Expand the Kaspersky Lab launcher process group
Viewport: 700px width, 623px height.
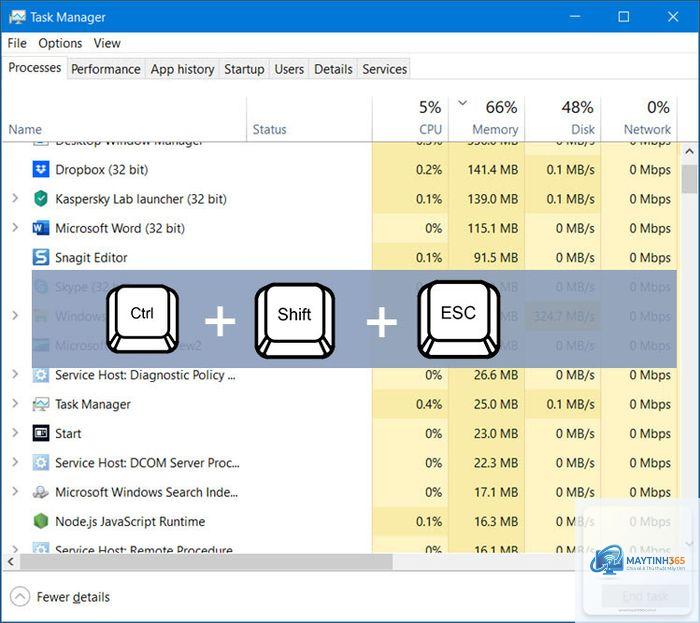click(x=15, y=198)
